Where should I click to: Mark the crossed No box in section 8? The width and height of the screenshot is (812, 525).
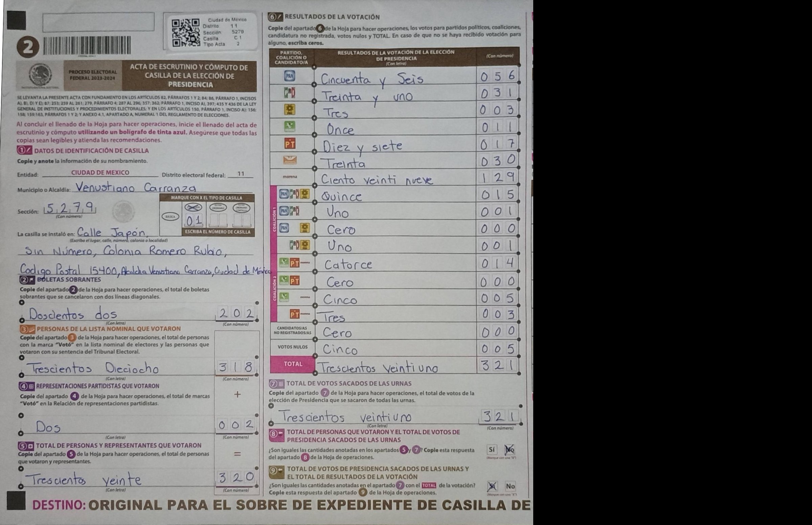(510, 450)
